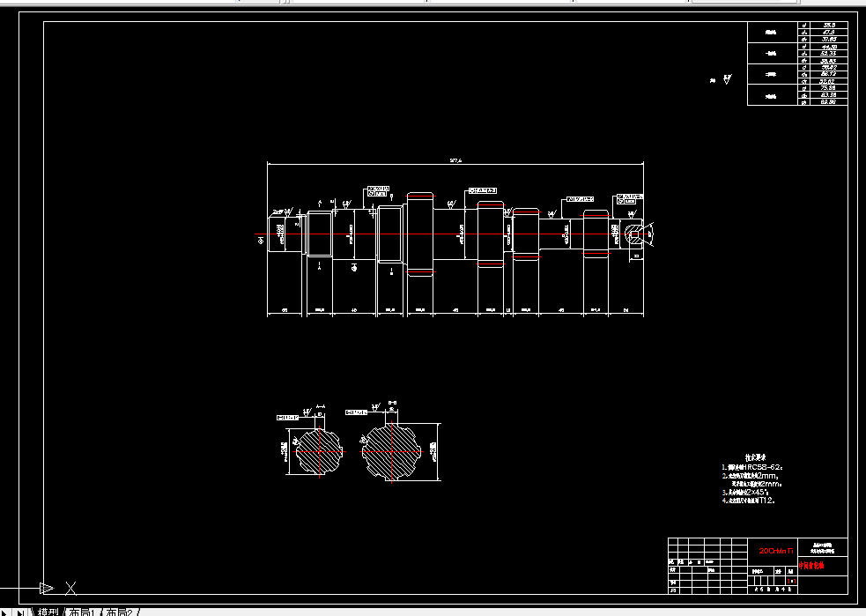Select the 2×45° chamfer requirement line
Image resolution: width=866 pixels, height=616 pixels.
click(745, 493)
